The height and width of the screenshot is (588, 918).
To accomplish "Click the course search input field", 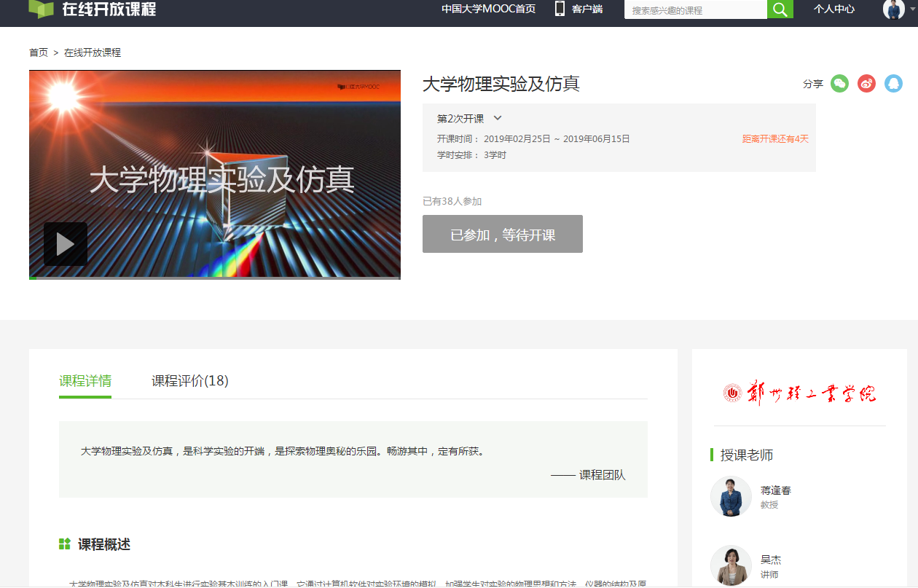I will click(x=695, y=10).
